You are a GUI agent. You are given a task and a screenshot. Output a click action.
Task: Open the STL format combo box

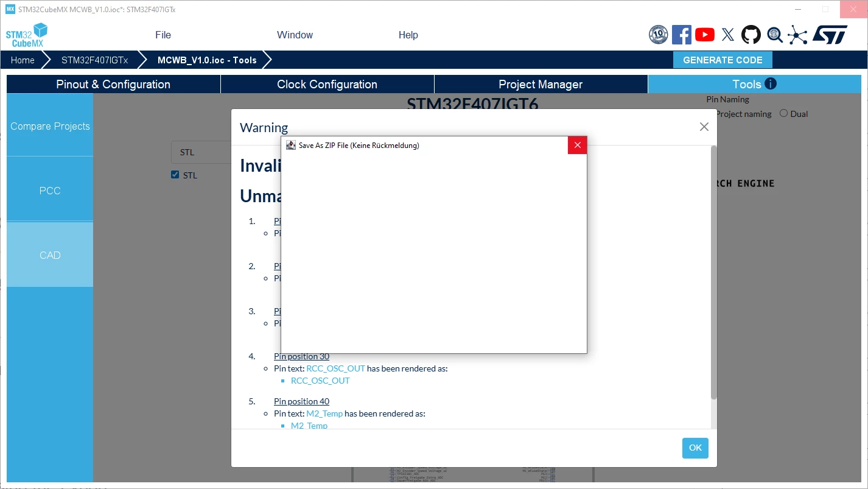click(x=201, y=152)
